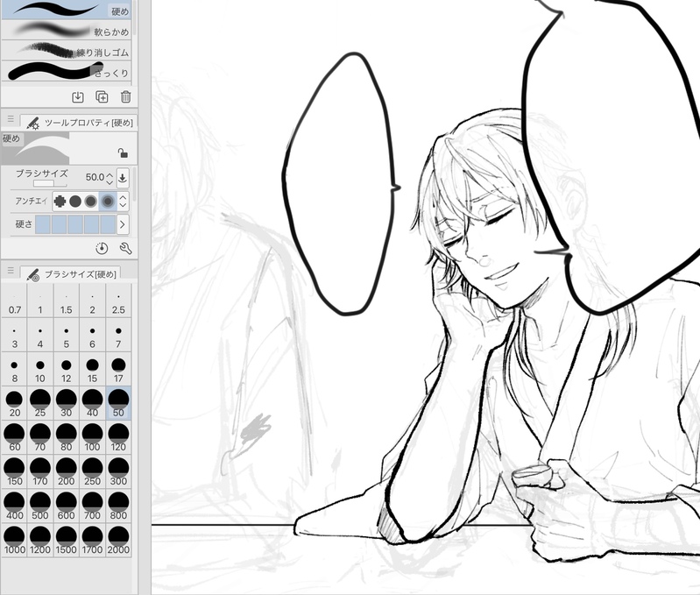Choose brush size 60 preset
Image resolution: width=700 pixels, height=595 pixels.
pos(14,438)
